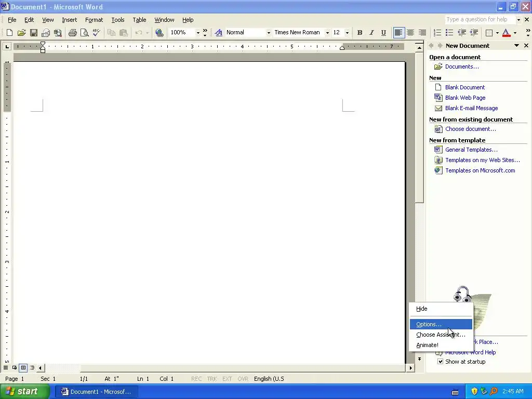Switch to Outline View button
Viewport: 532px width, 399px height.
click(x=32, y=367)
